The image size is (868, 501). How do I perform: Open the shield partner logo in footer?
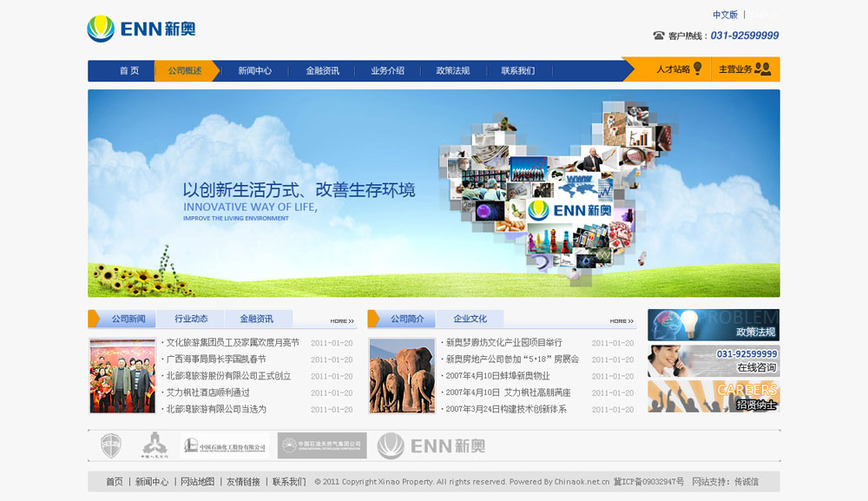(x=111, y=445)
